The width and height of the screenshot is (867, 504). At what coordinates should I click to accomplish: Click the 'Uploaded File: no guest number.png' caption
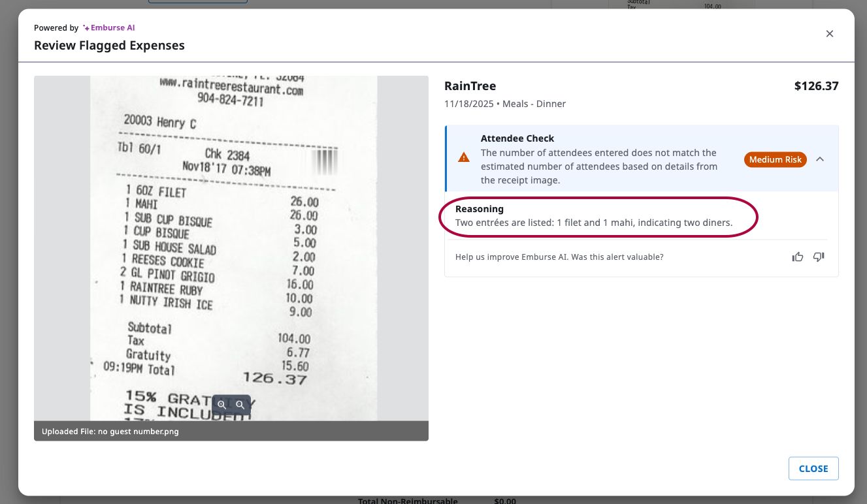coord(110,432)
